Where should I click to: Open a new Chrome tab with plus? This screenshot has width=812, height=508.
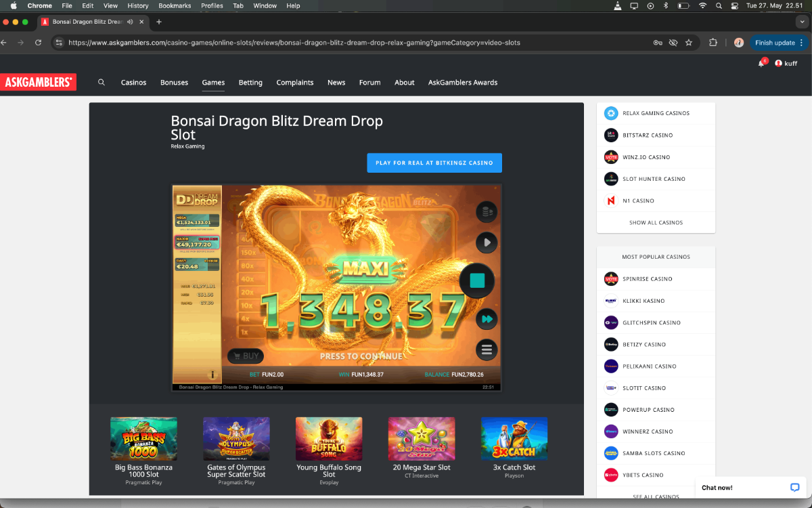[159, 22]
